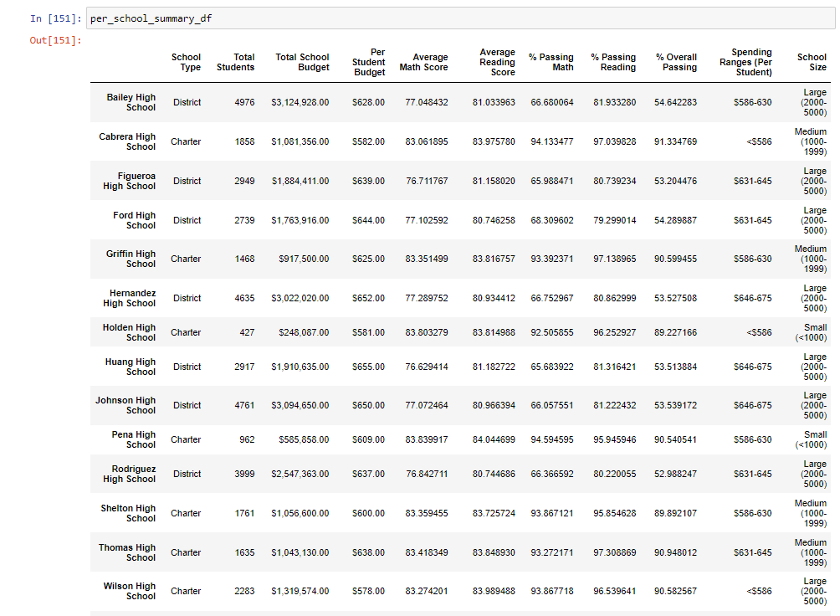Select the Johnson High School row label
Viewport: 840px width, 616px height.
pyautogui.click(x=125, y=405)
